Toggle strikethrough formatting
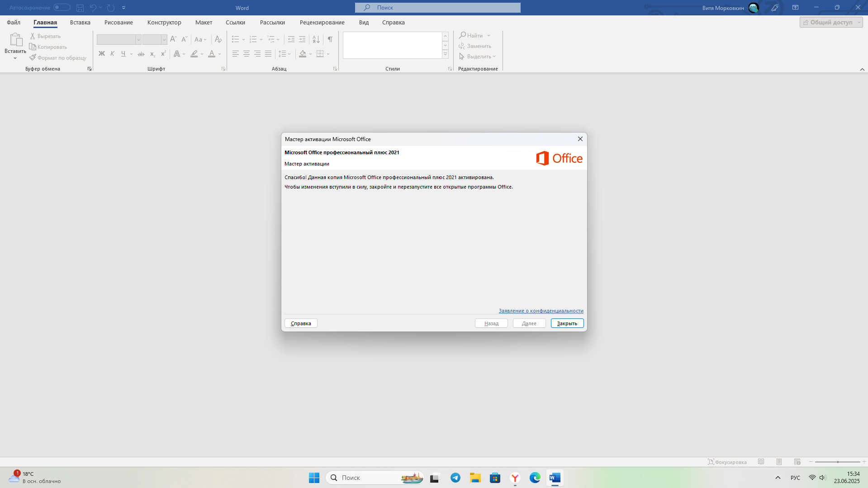 point(141,54)
